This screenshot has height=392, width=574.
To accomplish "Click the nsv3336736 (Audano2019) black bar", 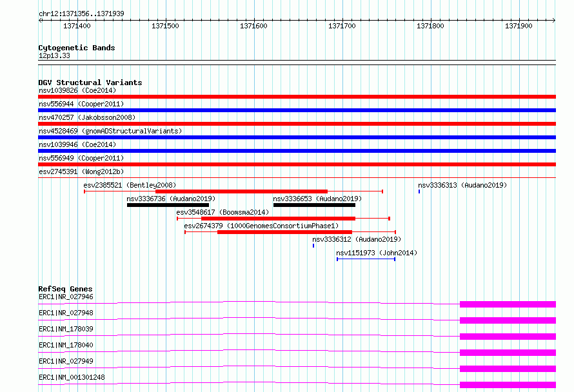I will (168, 205).
